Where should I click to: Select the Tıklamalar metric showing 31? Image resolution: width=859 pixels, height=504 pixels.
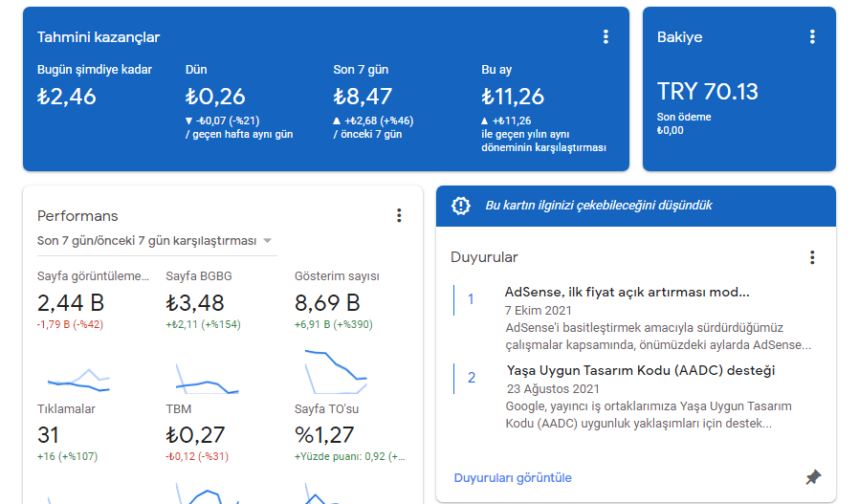48,435
